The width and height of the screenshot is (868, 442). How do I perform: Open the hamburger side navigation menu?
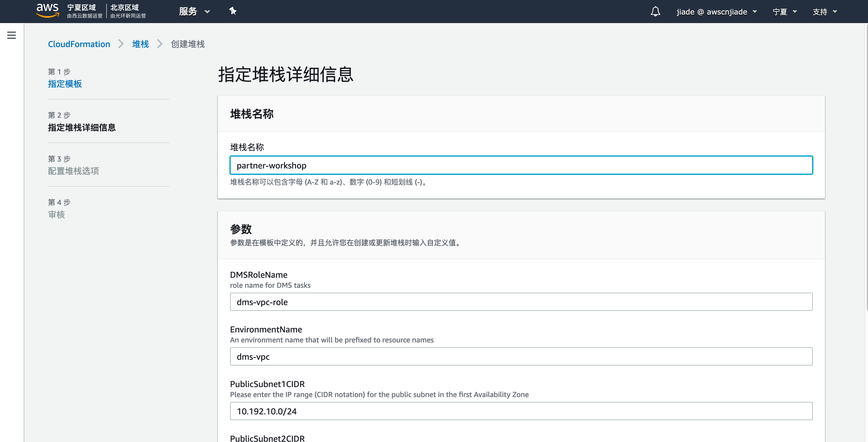tap(12, 36)
